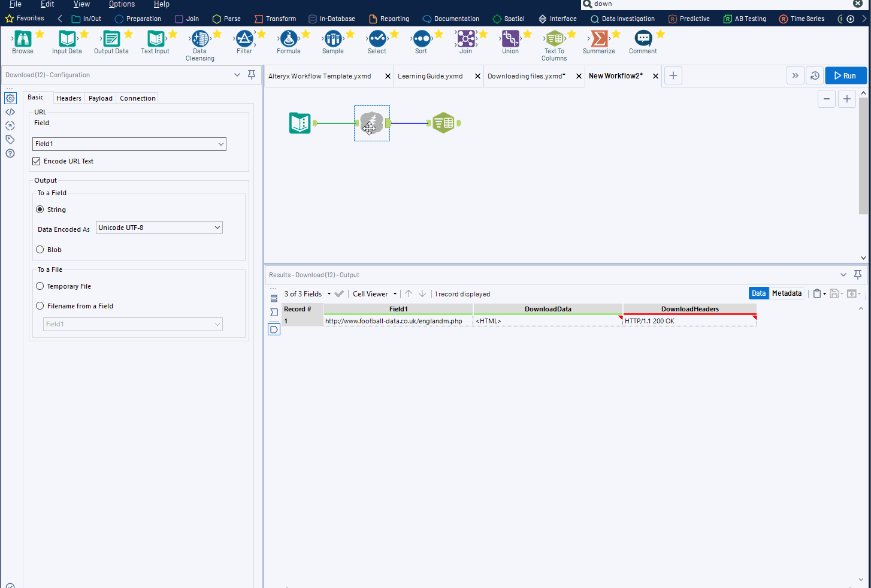
Task: Open the URL Field1 dropdown
Action: point(129,144)
